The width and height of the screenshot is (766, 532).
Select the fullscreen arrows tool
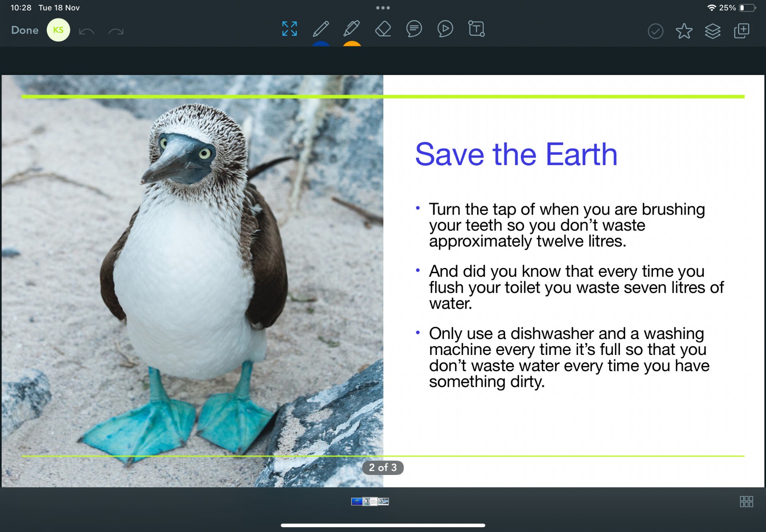click(289, 29)
